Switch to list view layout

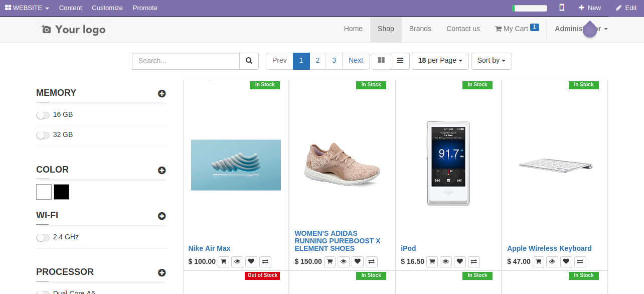pos(400,61)
